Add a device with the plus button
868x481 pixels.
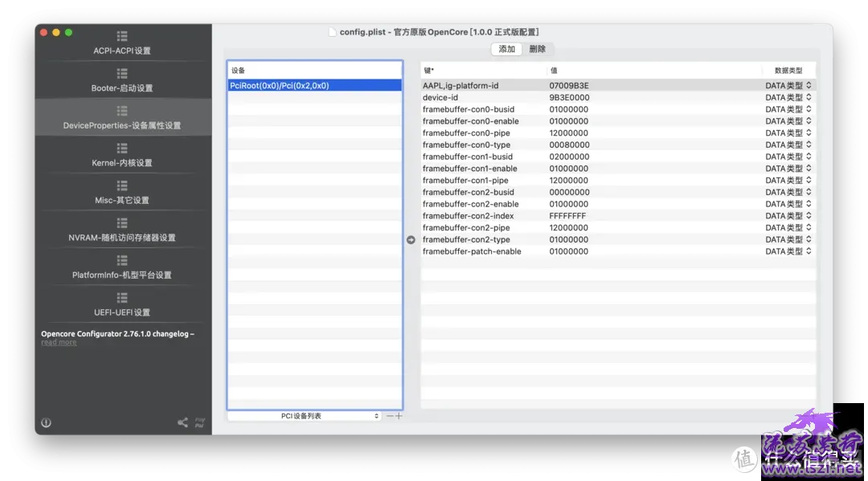(x=399, y=416)
